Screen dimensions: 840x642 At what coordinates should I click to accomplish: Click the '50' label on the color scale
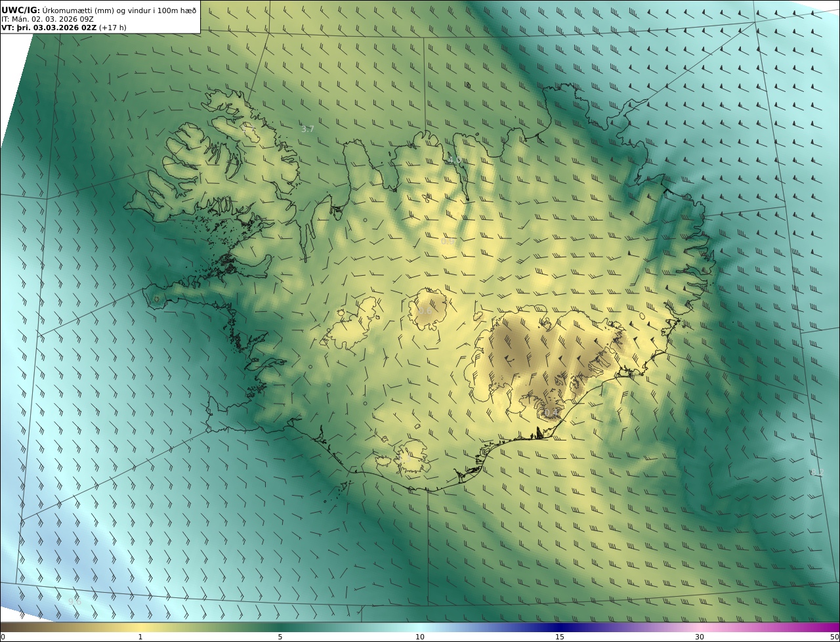[834, 637]
